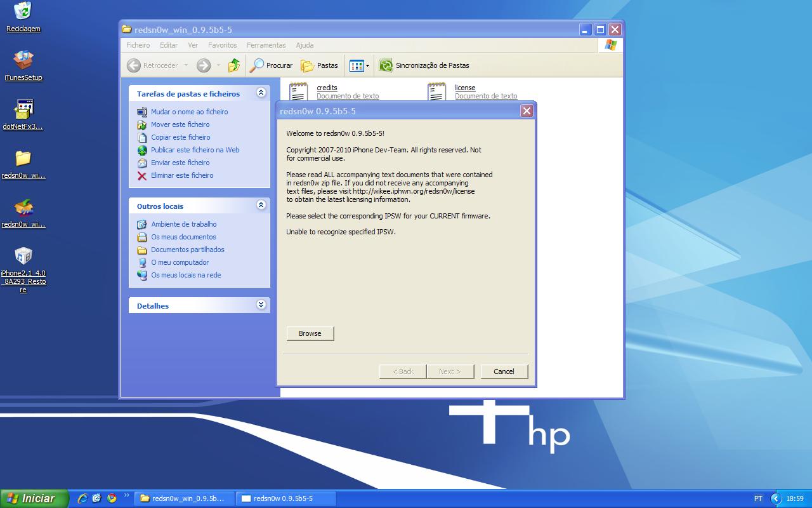812x508 pixels.
Task: Go up one folder level in Explorer
Action: (x=234, y=65)
